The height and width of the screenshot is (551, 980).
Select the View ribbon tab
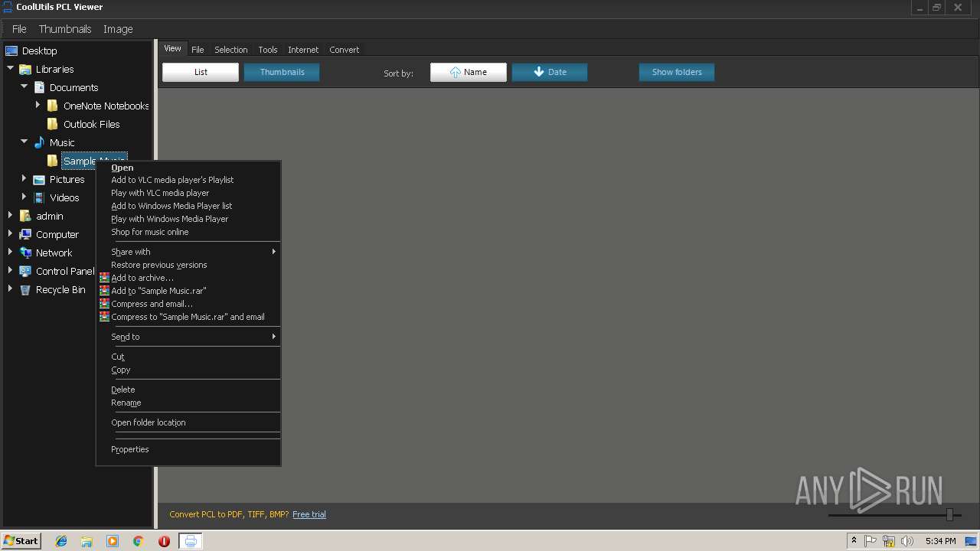(x=173, y=48)
